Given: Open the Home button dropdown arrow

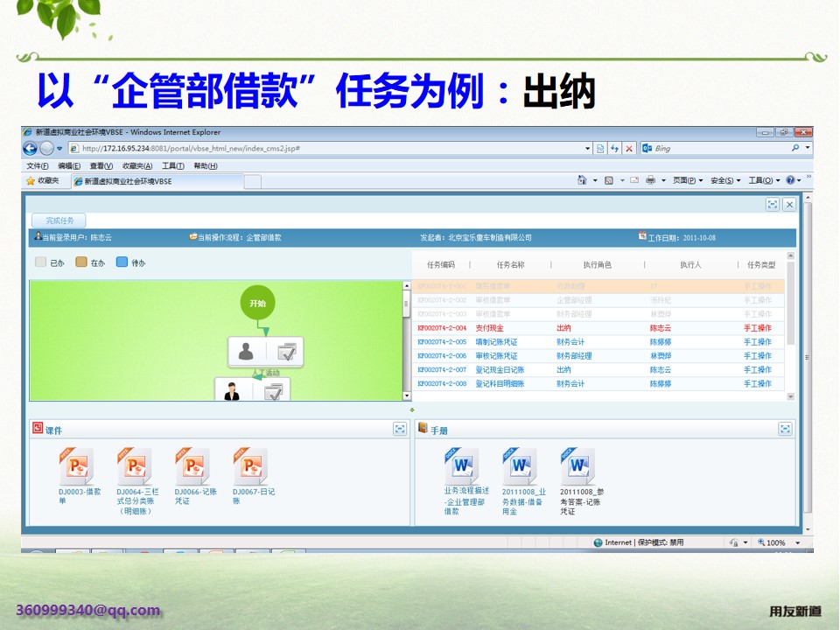Looking at the screenshot, I should 595,180.
